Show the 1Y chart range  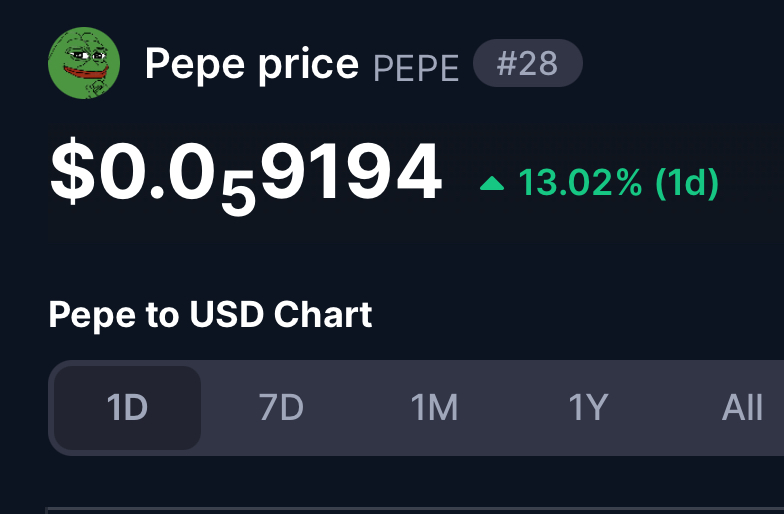tap(588, 408)
